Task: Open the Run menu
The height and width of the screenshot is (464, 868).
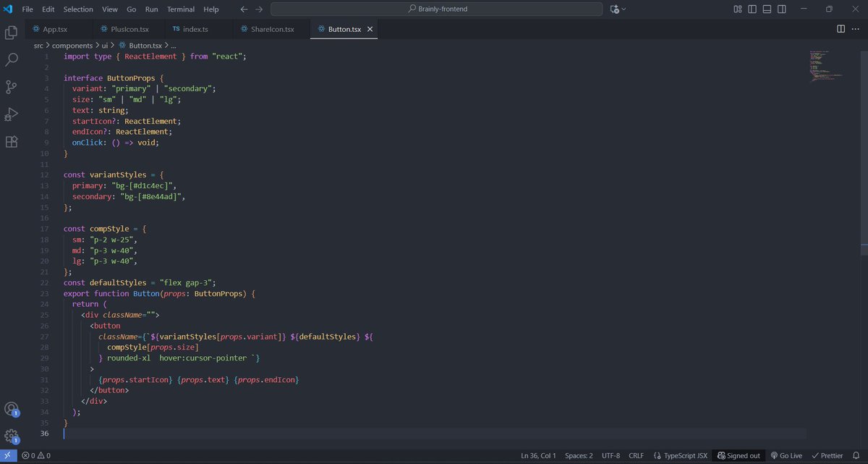Action: [151, 9]
